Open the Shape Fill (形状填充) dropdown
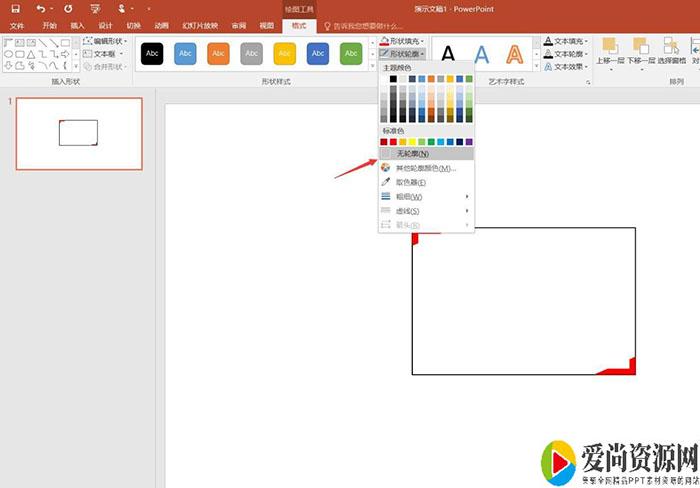This screenshot has width=700, height=488. pos(404,41)
